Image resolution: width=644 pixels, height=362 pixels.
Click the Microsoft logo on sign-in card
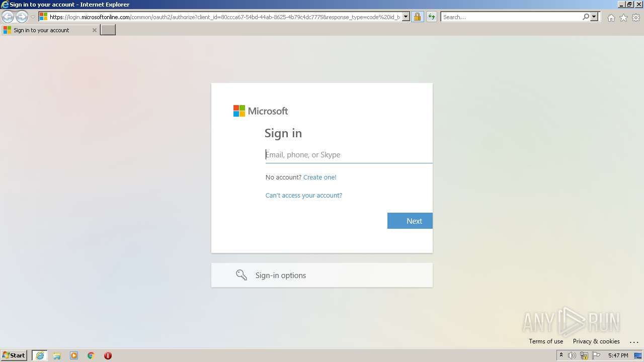tap(261, 111)
